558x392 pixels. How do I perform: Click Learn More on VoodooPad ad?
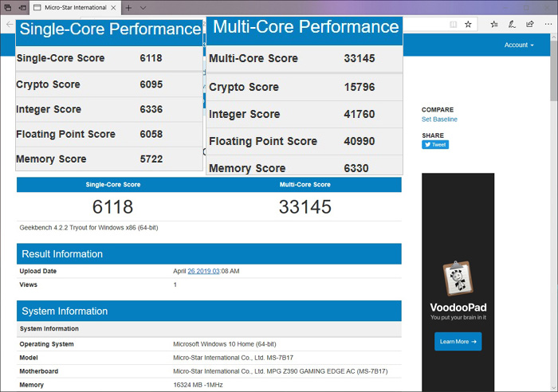[458, 342]
